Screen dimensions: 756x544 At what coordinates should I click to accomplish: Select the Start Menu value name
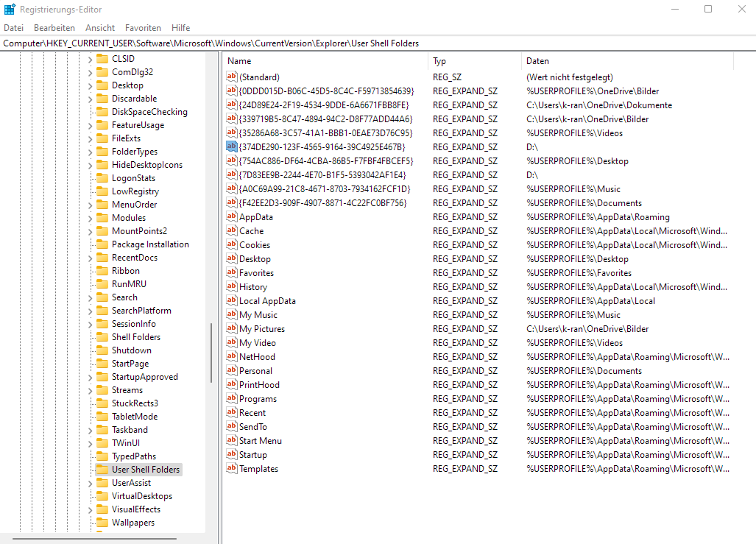coord(261,441)
